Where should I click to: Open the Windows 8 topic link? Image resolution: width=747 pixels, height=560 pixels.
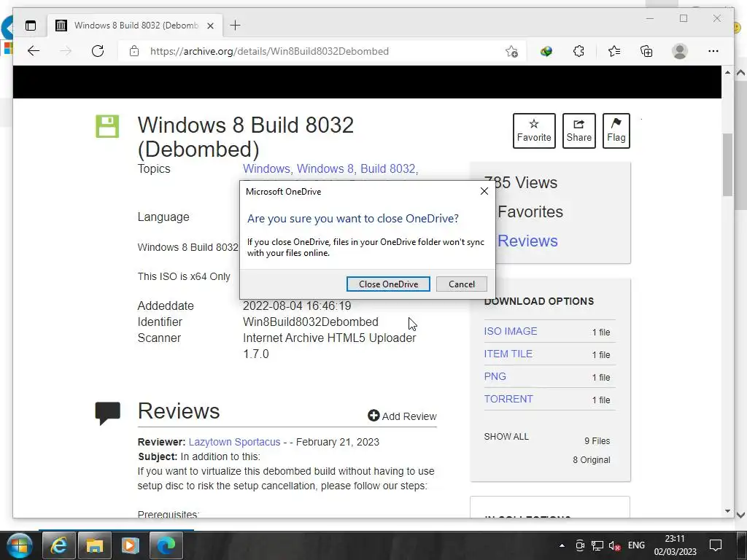(x=325, y=168)
